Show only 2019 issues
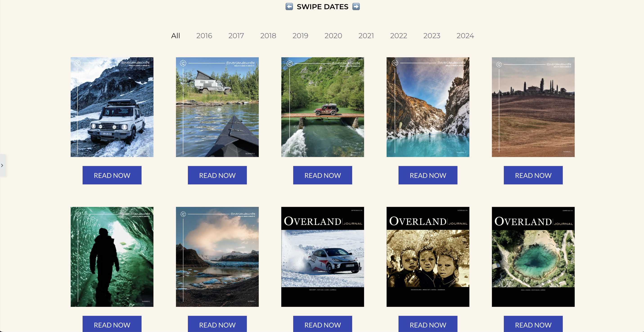Image resolution: width=644 pixels, height=332 pixels. 300,36
